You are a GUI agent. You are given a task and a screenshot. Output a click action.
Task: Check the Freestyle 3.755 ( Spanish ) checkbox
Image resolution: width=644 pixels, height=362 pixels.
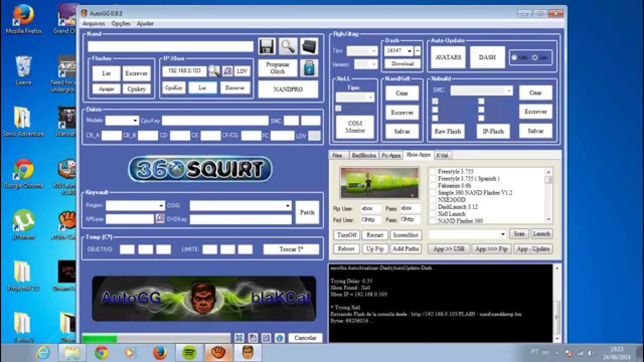pos(432,178)
